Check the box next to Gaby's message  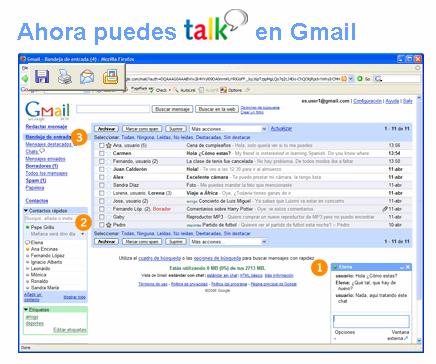click(x=101, y=217)
